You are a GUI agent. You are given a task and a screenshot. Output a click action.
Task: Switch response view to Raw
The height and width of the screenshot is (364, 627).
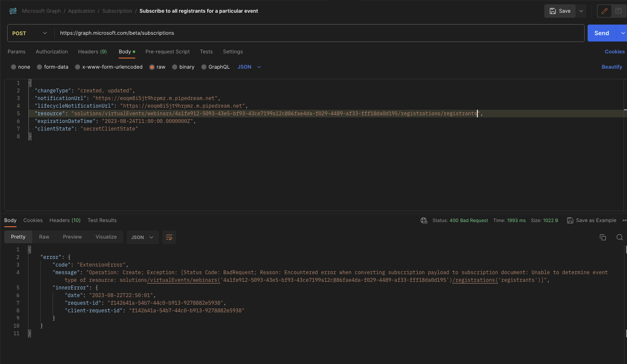44,237
